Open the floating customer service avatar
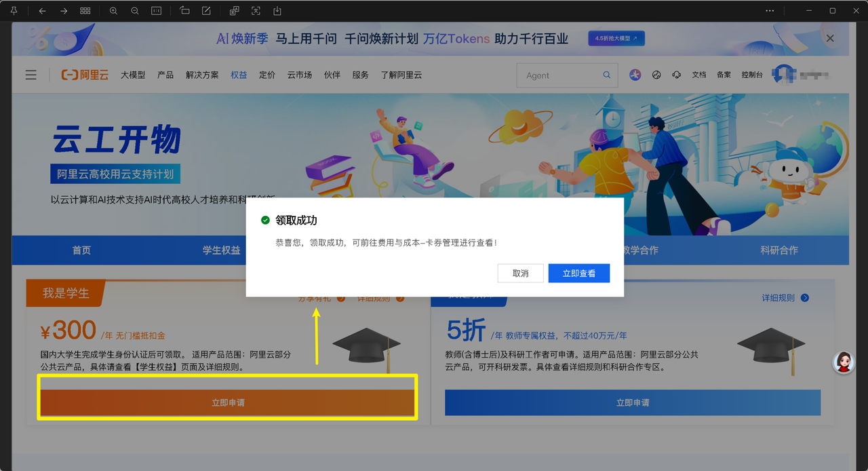 844,362
